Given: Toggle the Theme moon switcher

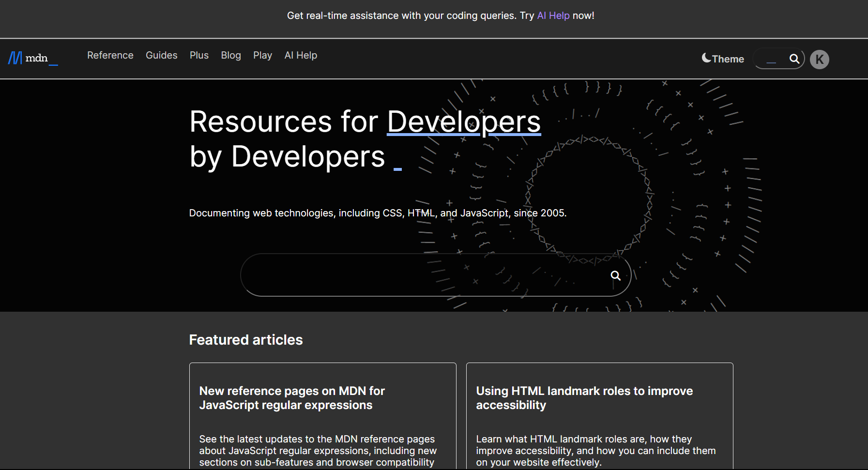Looking at the screenshot, I should 723,59.
